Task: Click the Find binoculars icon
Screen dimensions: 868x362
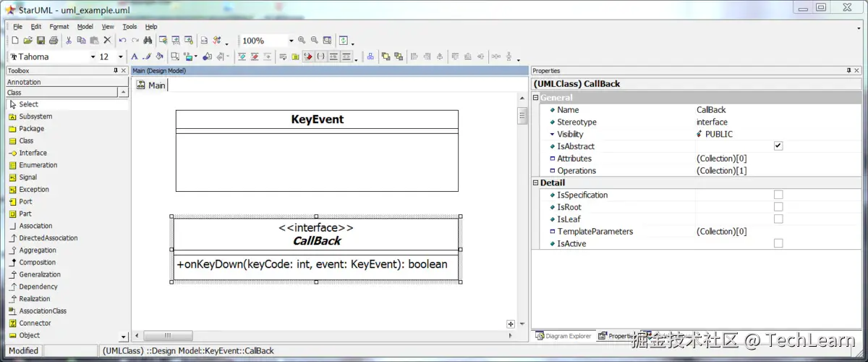Action: click(x=148, y=41)
